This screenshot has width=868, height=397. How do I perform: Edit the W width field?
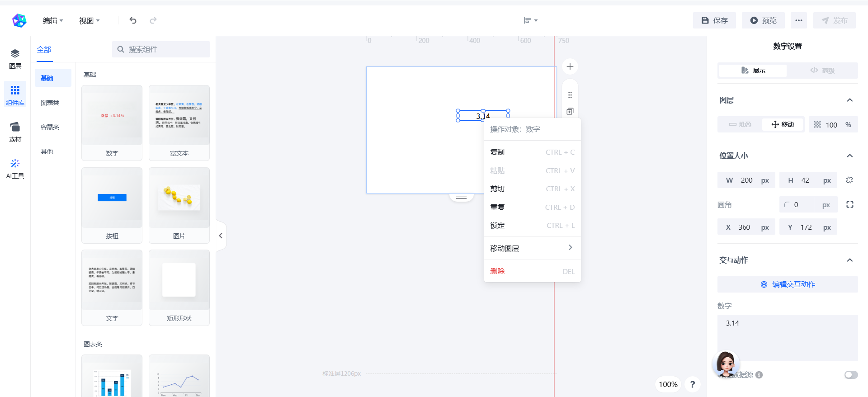coord(746,180)
